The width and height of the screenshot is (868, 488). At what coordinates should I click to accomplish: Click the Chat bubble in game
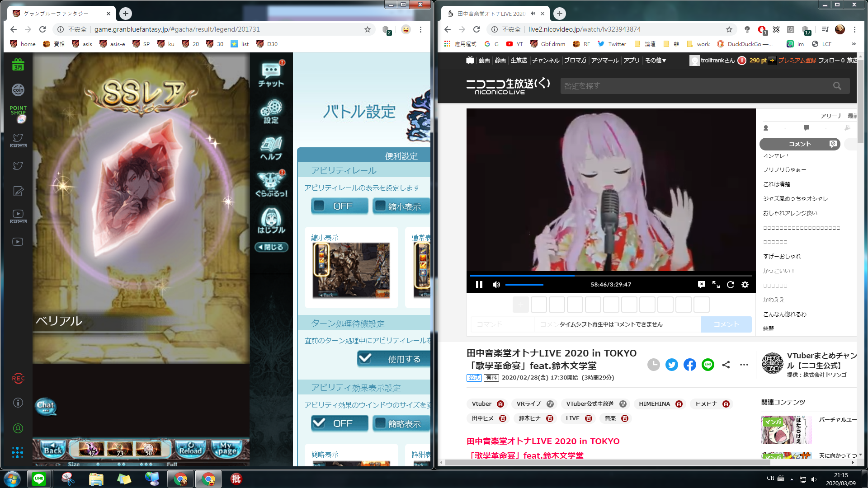(x=46, y=406)
